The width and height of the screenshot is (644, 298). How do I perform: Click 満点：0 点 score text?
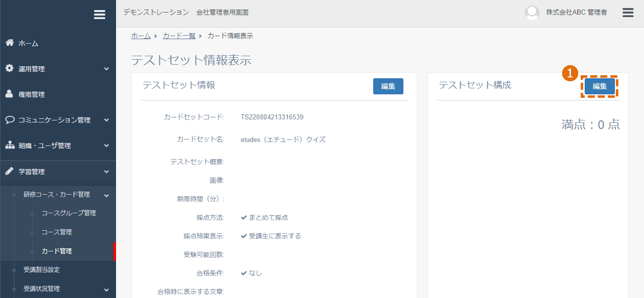click(591, 124)
